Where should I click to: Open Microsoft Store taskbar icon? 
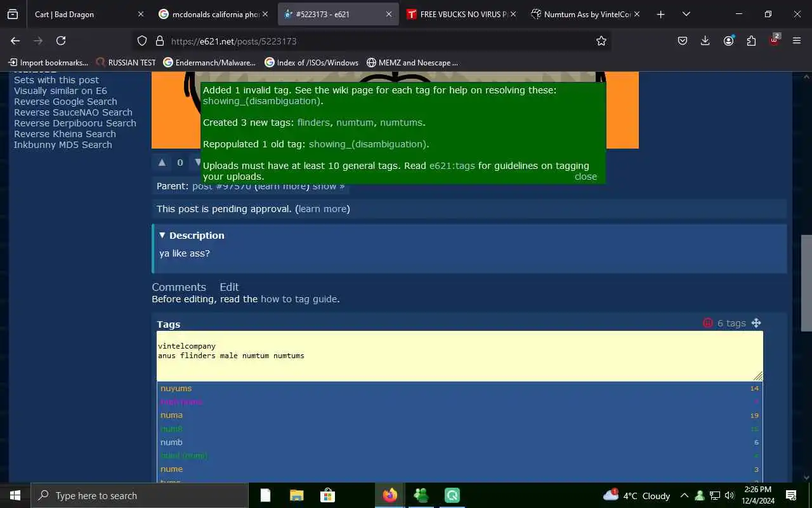click(x=327, y=495)
